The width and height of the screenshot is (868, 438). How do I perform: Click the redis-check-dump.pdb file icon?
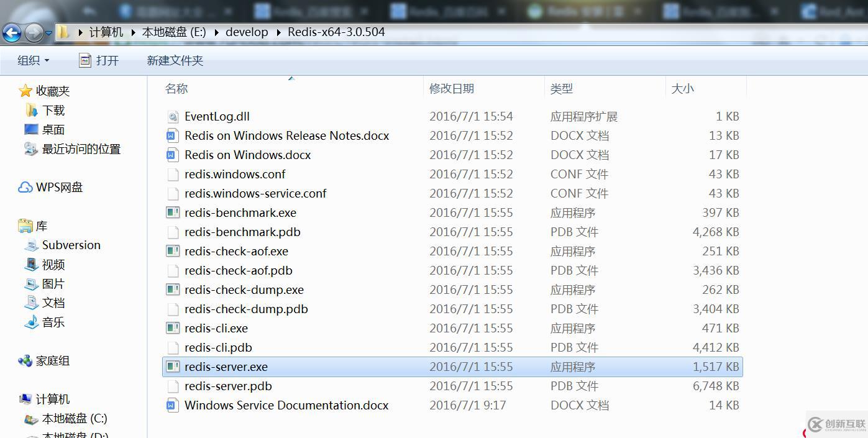coord(173,309)
